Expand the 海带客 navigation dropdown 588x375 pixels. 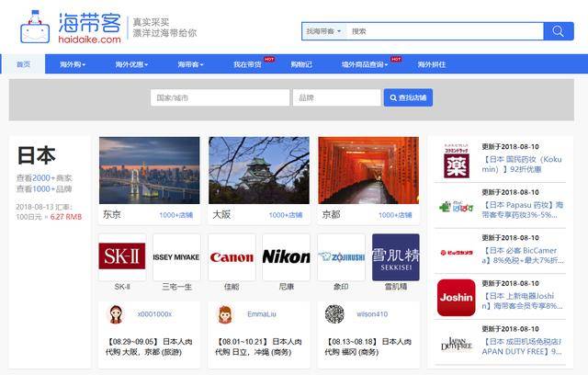pyautogui.click(x=190, y=64)
